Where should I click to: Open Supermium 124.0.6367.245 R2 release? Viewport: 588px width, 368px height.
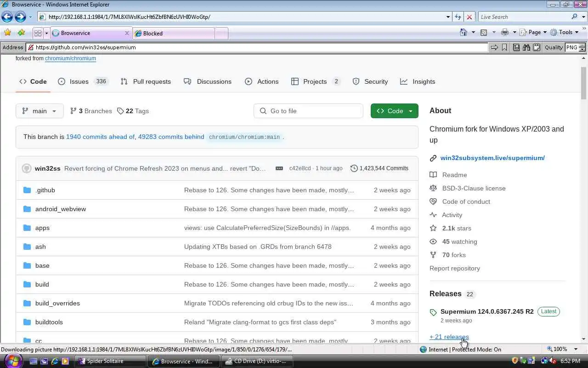pyautogui.click(x=487, y=311)
